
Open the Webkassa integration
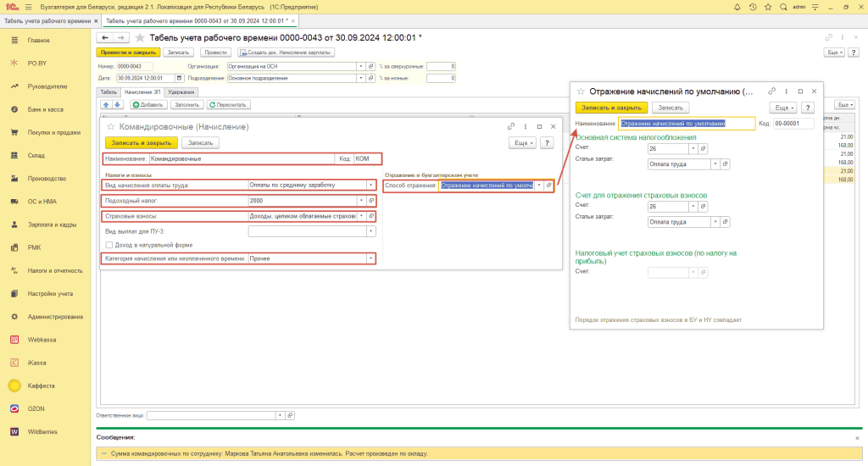coord(42,340)
